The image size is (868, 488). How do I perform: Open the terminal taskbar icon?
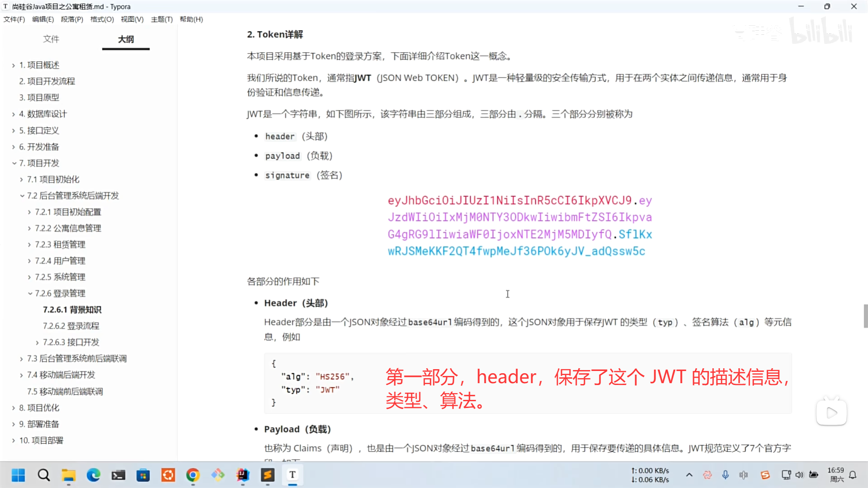point(118,475)
